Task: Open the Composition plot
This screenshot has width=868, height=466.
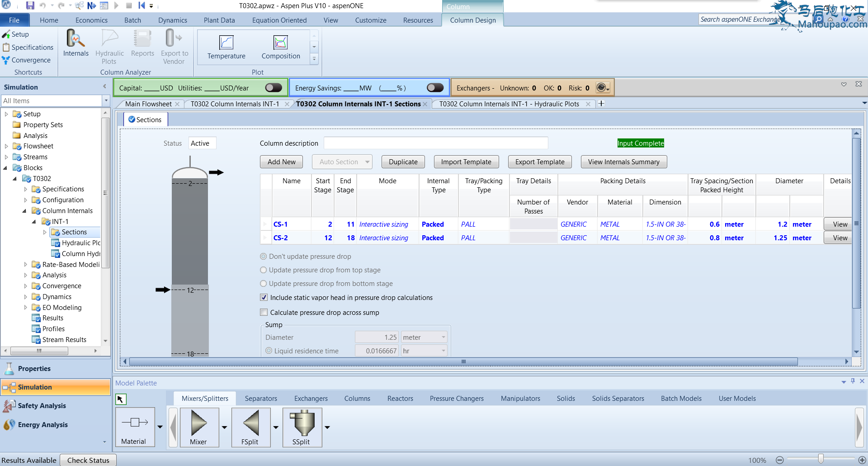Action: (281, 48)
